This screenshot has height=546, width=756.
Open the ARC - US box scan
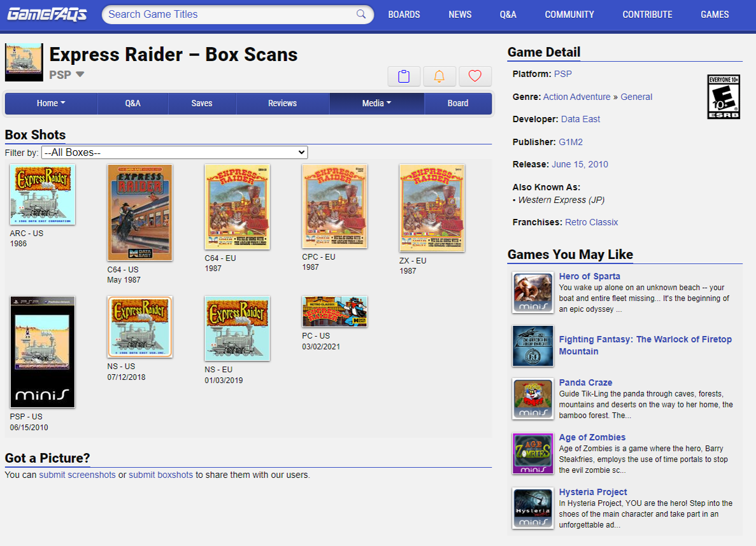(43, 194)
